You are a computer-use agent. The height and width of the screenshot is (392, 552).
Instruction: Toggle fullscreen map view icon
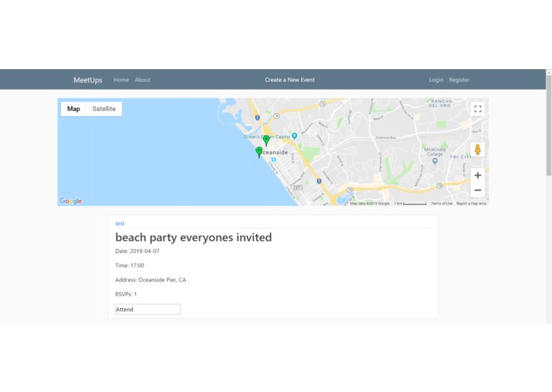point(477,109)
